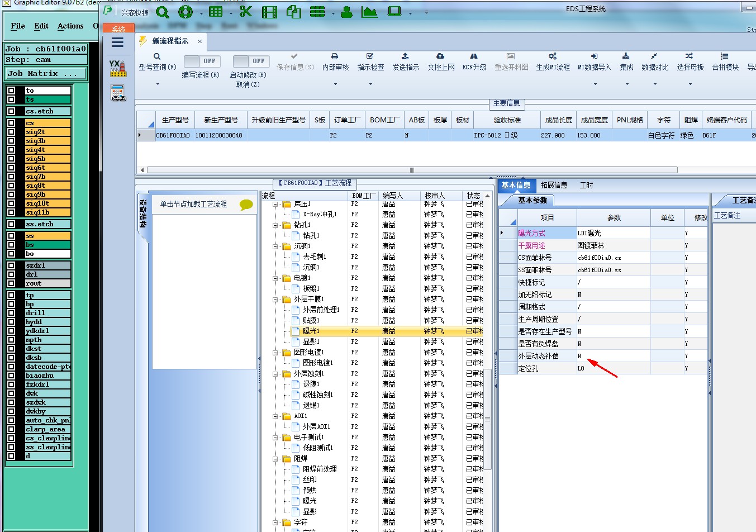
Task: Collapse the 阻焊 tree node
Action: point(276,458)
